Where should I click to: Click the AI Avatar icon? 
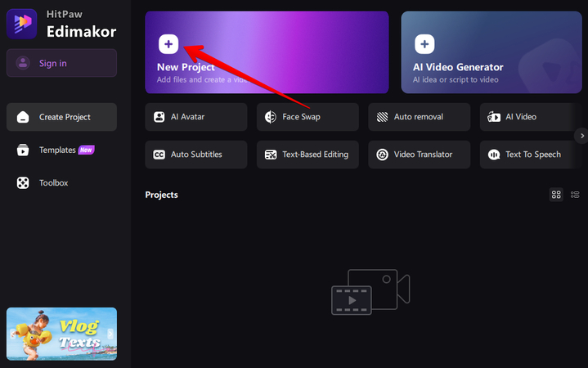click(x=159, y=117)
